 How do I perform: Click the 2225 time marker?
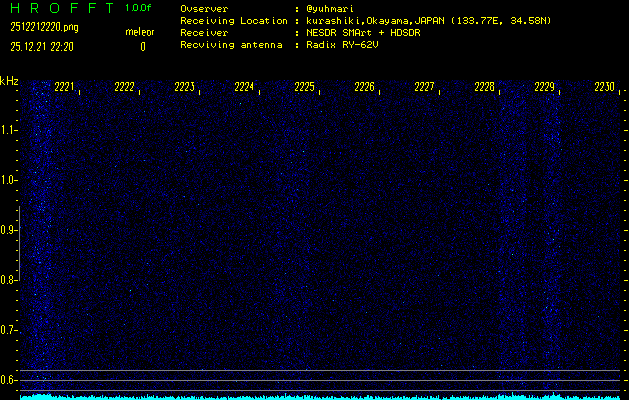(x=304, y=87)
